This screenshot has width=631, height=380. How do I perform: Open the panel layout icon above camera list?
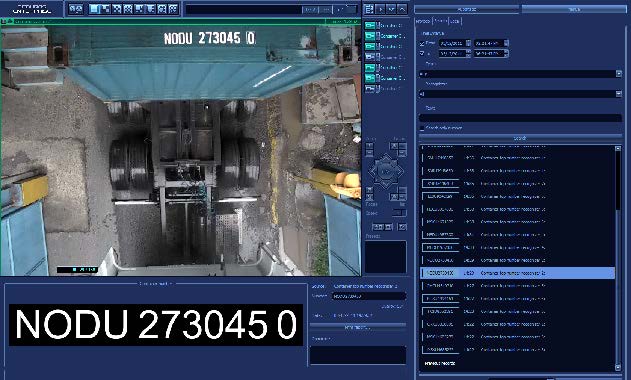[x=369, y=9]
